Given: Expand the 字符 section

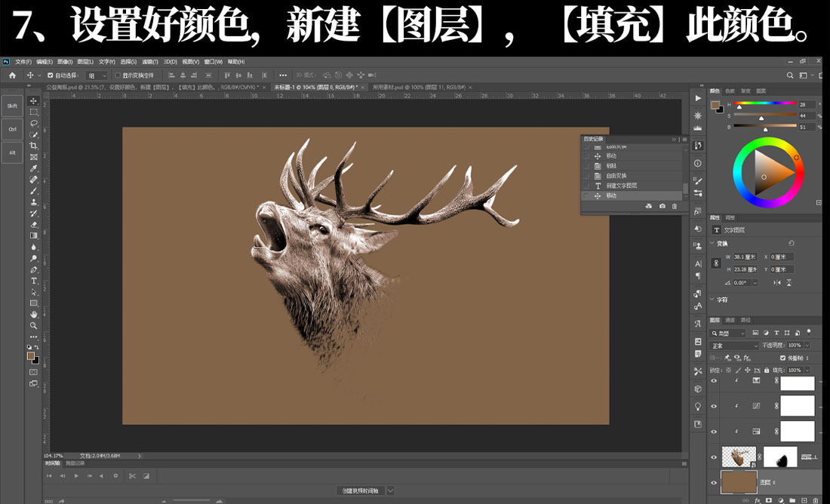Looking at the screenshot, I should (712, 300).
